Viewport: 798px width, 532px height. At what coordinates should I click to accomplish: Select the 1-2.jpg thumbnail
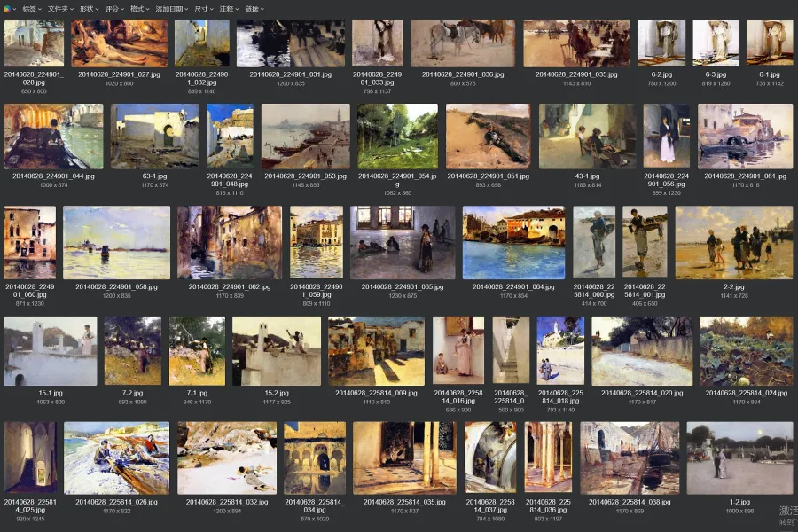point(739,458)
